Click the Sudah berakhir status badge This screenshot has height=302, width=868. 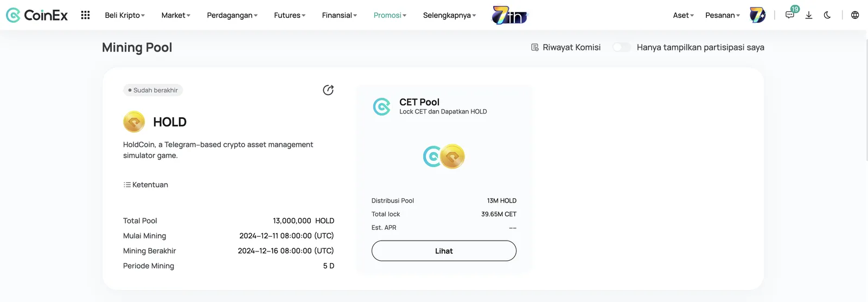click(x=153, y=90)
